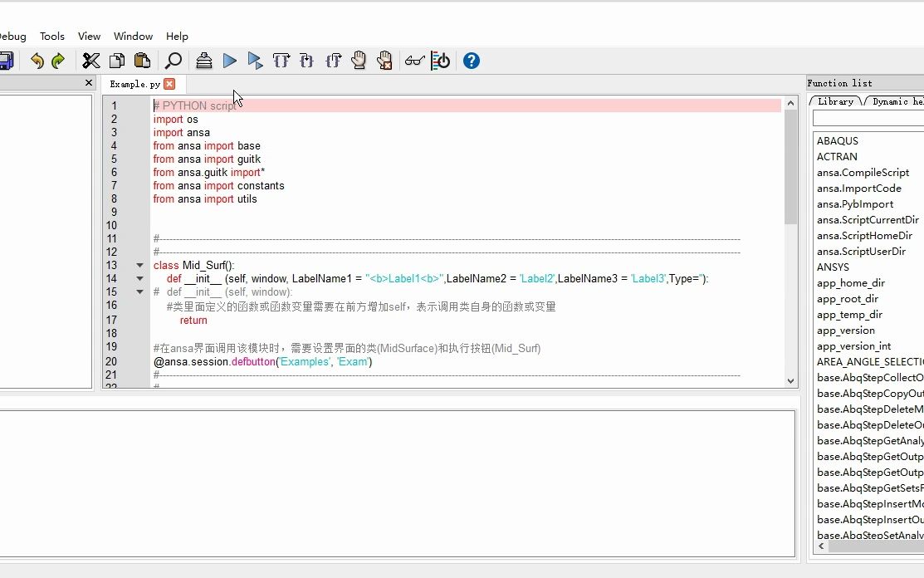
Task: Select the Example.py editor tab
Action: coord(135,84)
